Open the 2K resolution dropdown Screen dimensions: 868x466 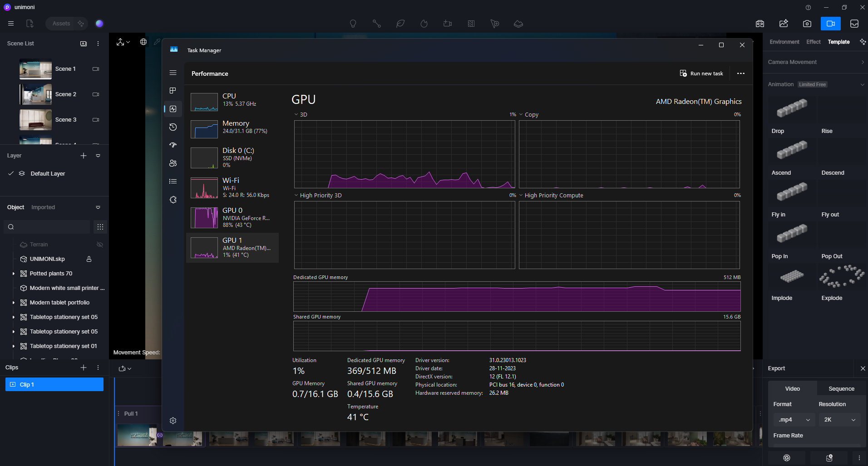(x=839, y=420)
